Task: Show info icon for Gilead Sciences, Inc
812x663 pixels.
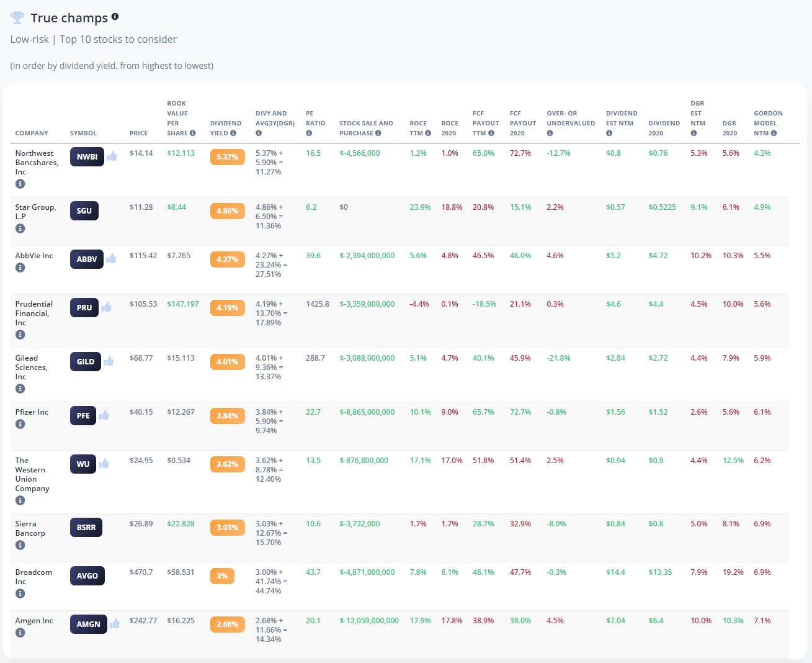Action: point(20,389)
